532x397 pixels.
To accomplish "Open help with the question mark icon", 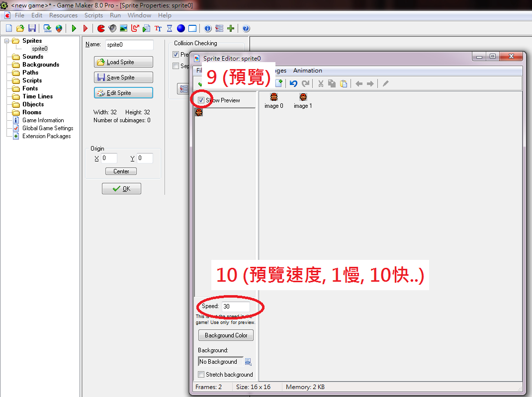I will pyautogui.click(x=246, y=28).
